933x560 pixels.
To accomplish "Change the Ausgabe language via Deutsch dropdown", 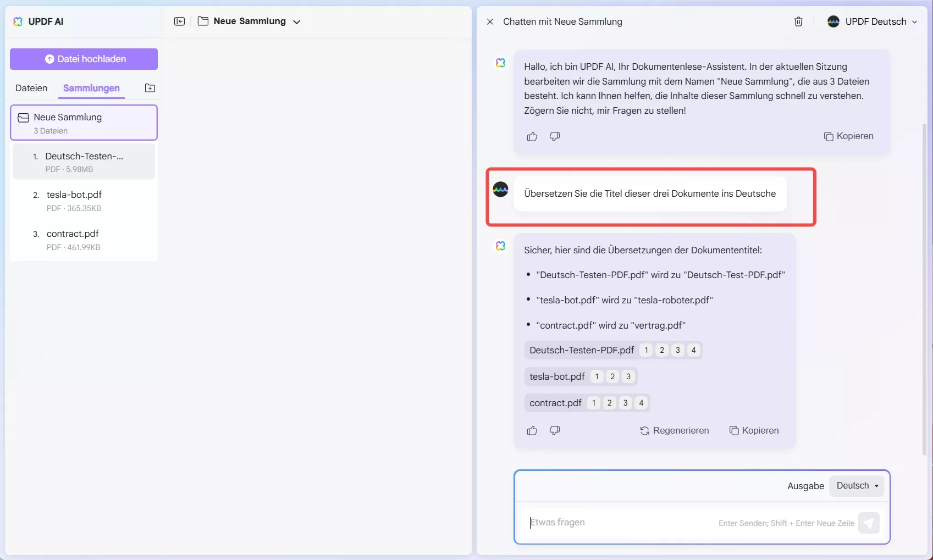I will coord(857,485).
